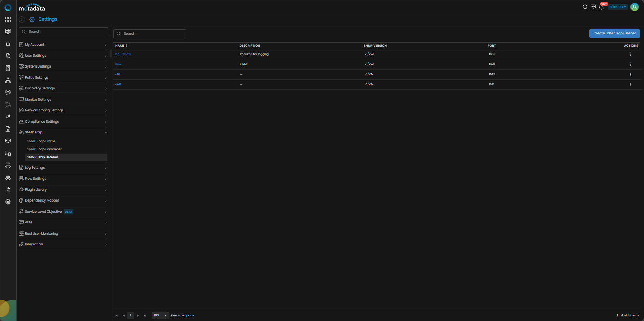Open the dashboard grid icon in sidebar
The height and width of the screenshot is (321, 644).
click(8, 20)
